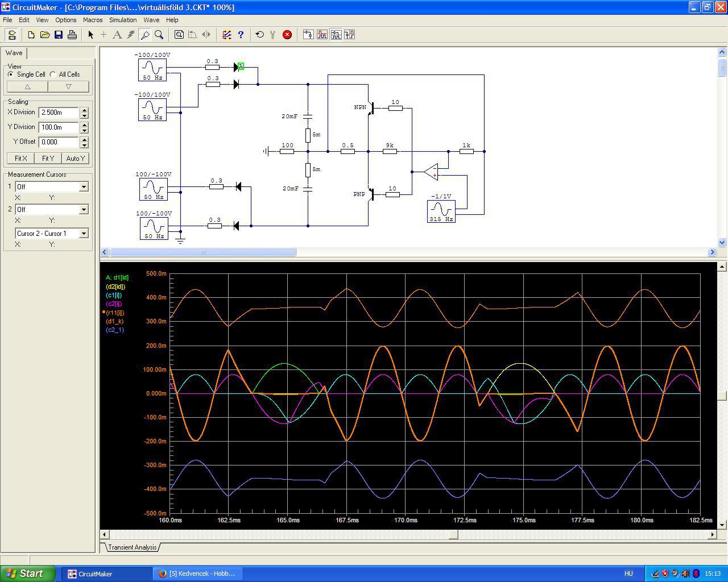Select the Text tool letter A

tap(117, 35)
